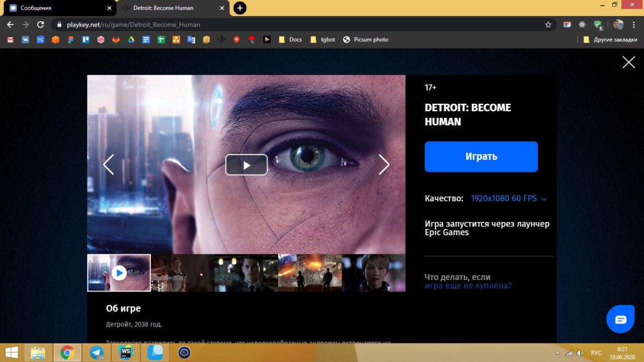Open the Figma bookmark icon
The width and height of the screenshot is (644, 362).
click(70, 39)
